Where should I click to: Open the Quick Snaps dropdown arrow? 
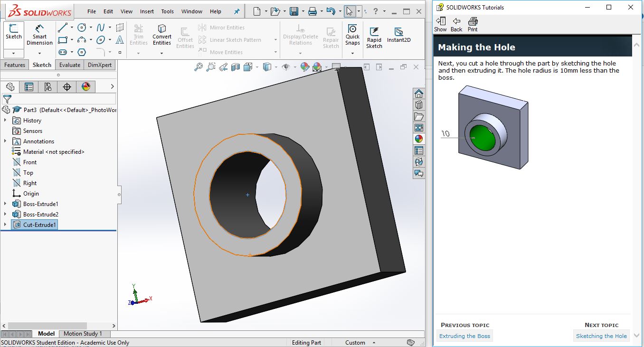[352, 53]
